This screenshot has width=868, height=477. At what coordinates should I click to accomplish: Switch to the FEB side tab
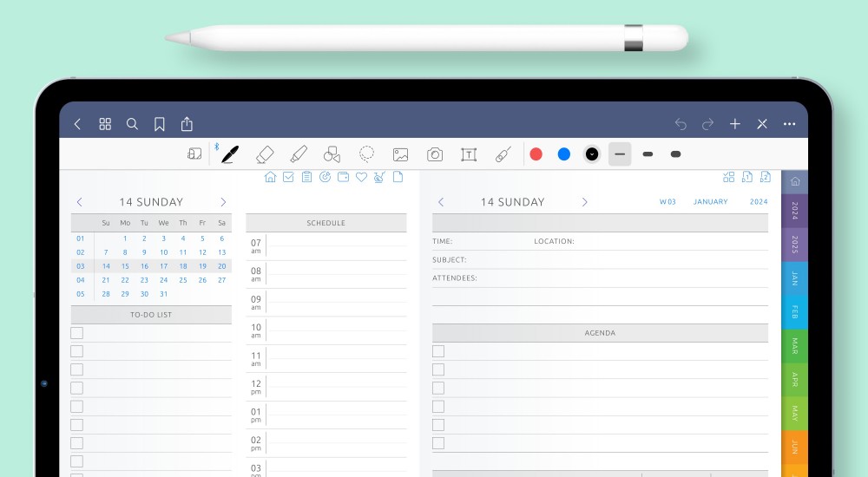(794, 312)
